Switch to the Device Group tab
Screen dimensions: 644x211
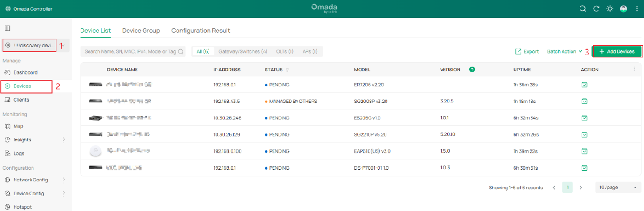tap(141, 31)
